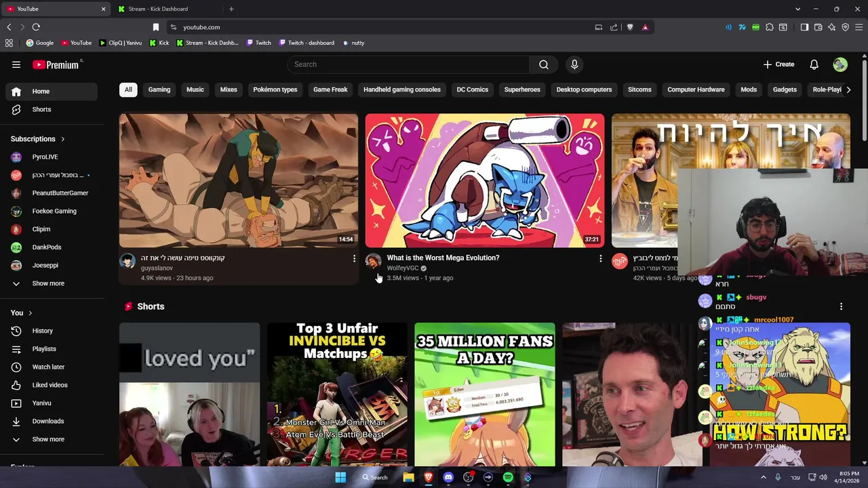Image resolution: width=868 pixels, height=488 pixels.
Task: Open the notifications bell
Action: tap(814, 64)
